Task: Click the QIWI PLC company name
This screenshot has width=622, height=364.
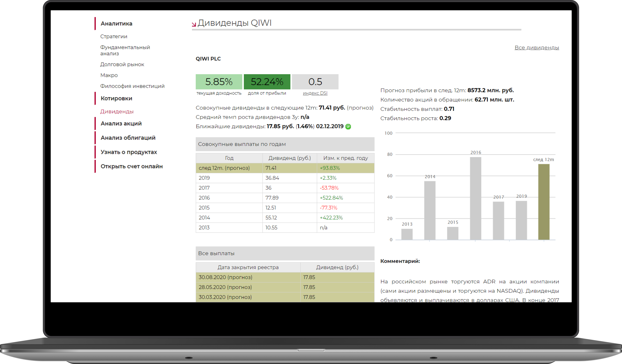Action: [x=208, y=59]
